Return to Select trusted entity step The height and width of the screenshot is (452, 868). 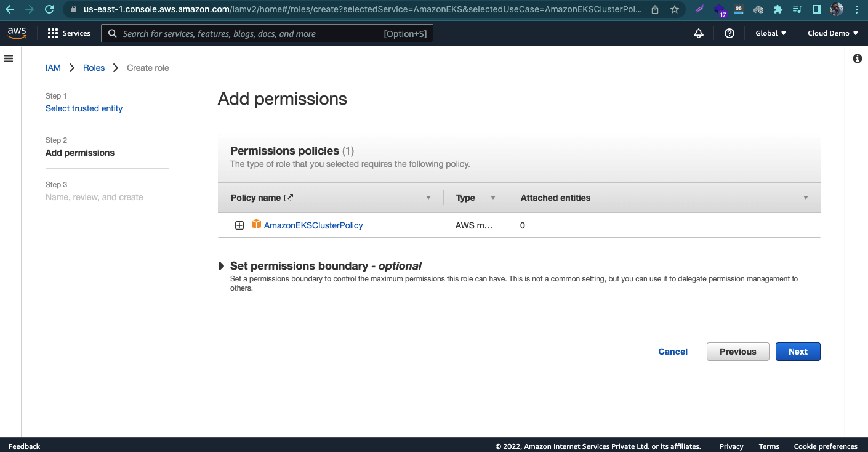pyautogui.click(x=84, y=108)
